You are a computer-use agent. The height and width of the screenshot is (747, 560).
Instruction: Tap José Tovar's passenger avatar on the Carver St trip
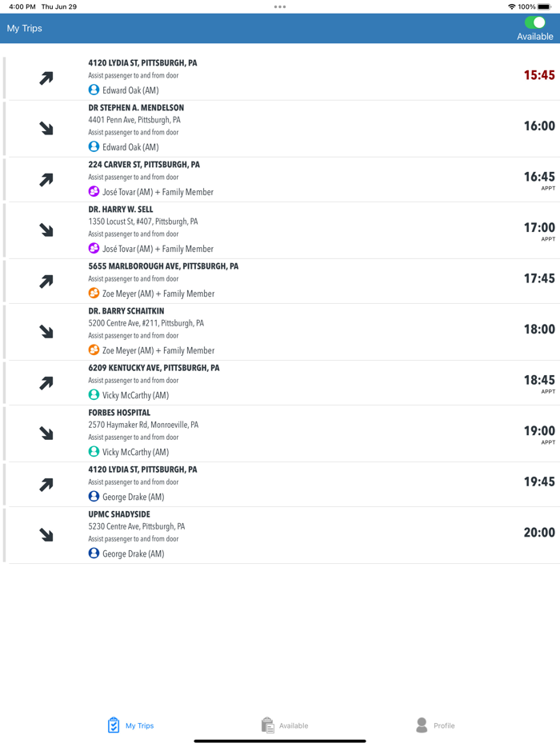[94, 192]
